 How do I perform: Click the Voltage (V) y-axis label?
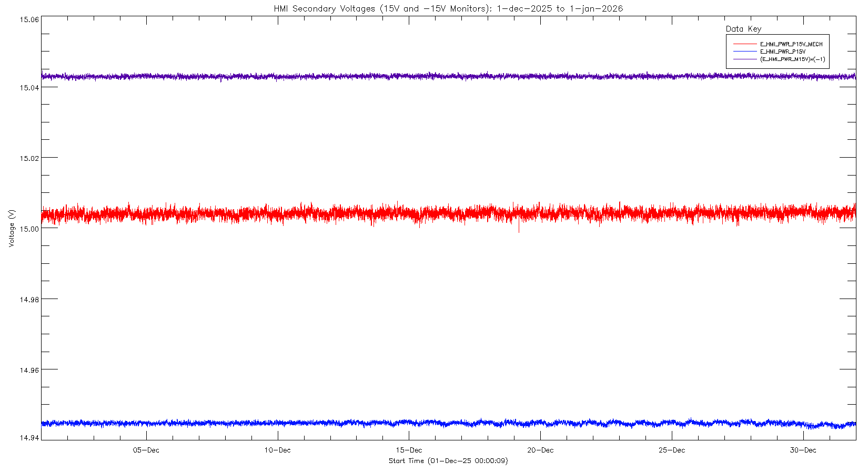click(12, 228)
